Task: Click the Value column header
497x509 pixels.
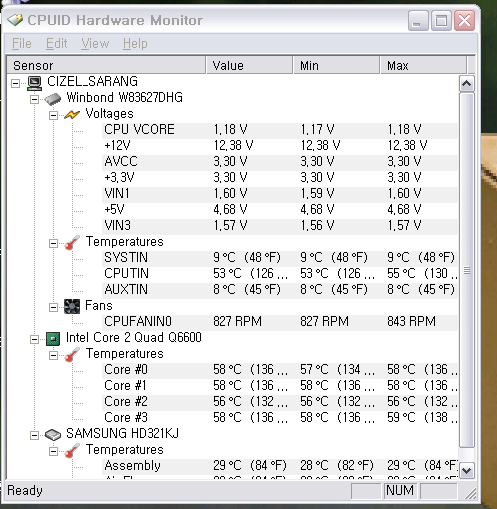Action: coord(249,65)
